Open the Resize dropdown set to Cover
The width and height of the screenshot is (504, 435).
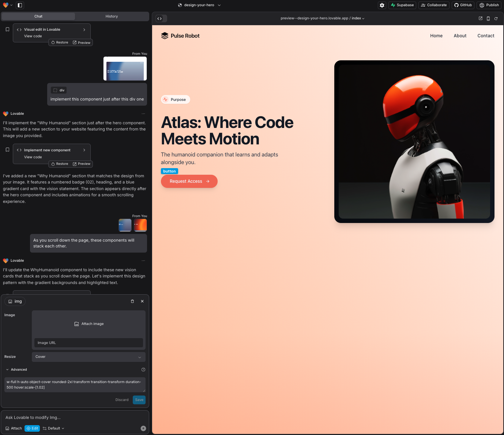(x=88, y=357)
